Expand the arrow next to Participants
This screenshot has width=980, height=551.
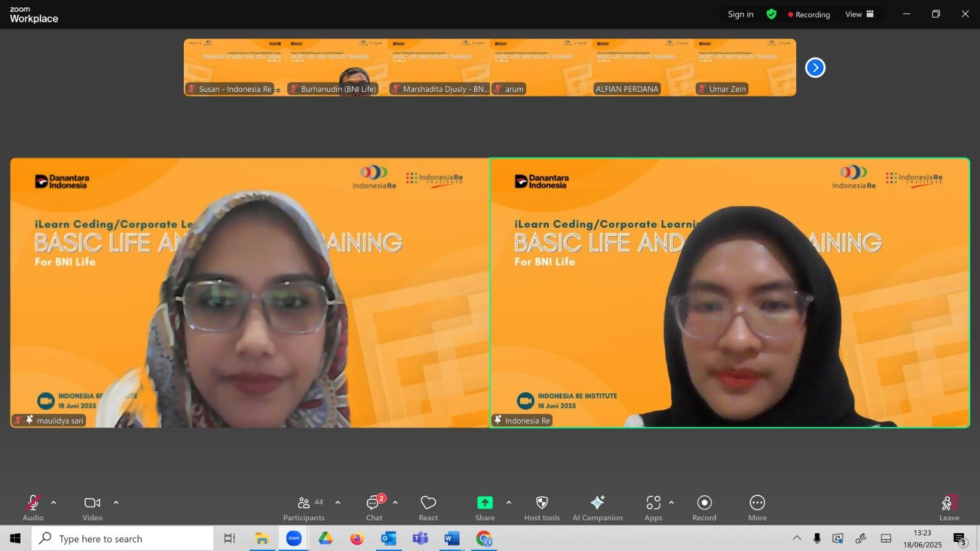coord(338,503)
